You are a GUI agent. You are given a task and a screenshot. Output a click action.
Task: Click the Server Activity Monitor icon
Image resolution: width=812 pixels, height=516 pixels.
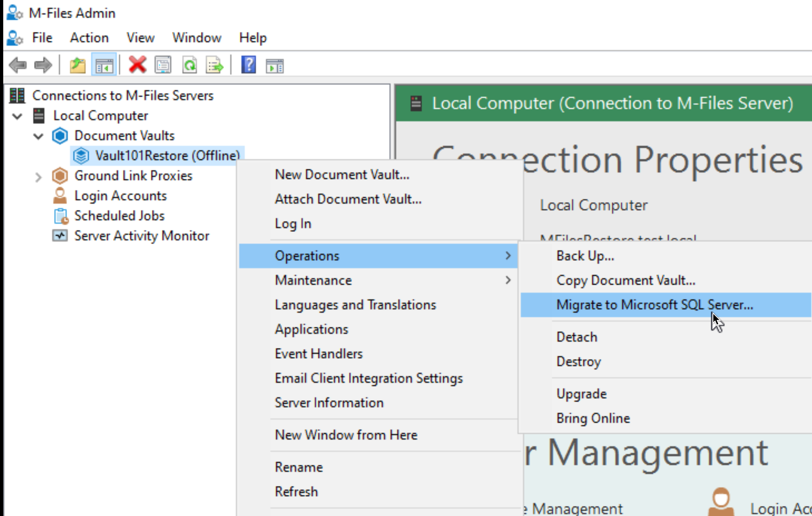click(x=60, y=236)
